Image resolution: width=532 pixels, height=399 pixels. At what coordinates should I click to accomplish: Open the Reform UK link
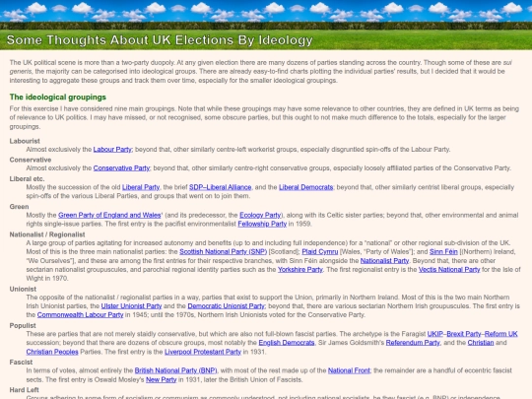point(501,334)
